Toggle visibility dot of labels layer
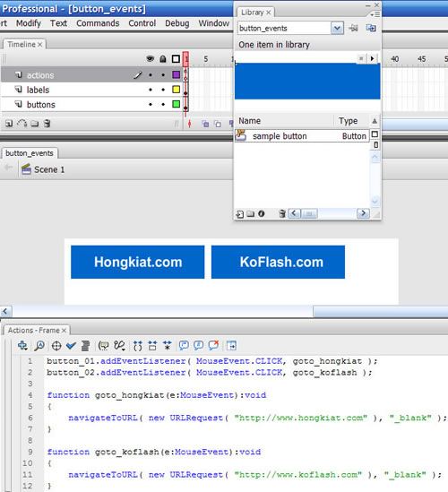Image resolution: width=448 pixels, height=492 pixels. tap(151, 90)
